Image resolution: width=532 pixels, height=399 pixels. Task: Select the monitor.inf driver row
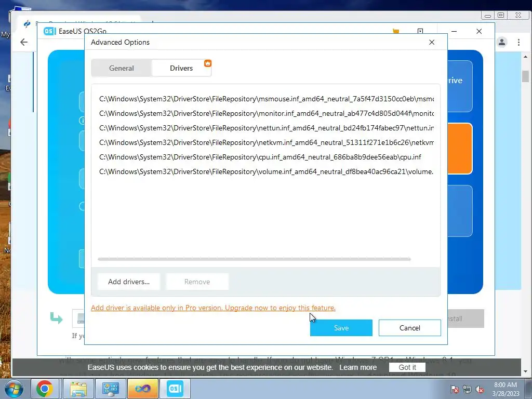coord(267,113)
